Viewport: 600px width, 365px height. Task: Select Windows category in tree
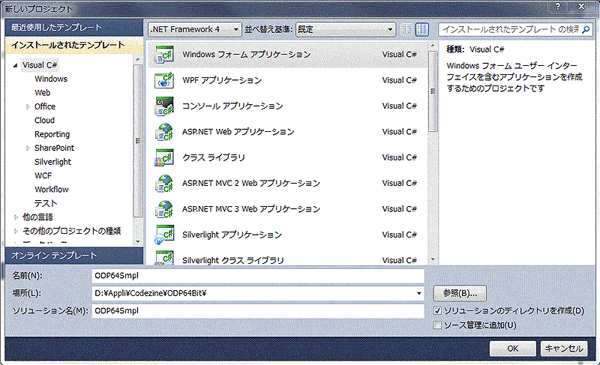(x=51, y=79)
